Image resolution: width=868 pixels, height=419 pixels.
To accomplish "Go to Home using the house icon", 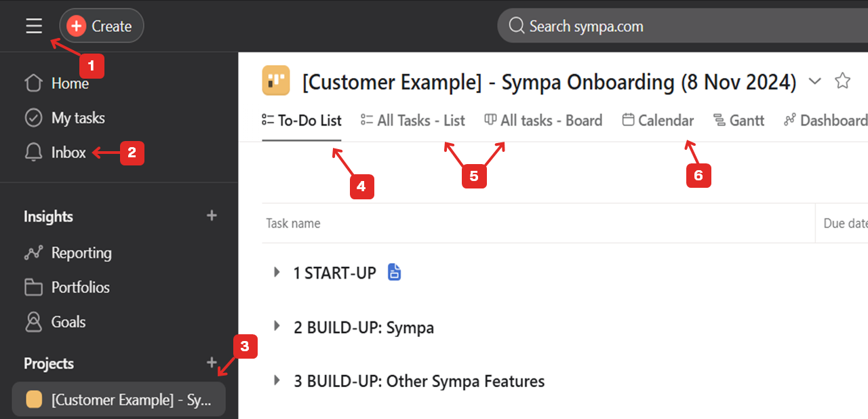I will point(33,83).
